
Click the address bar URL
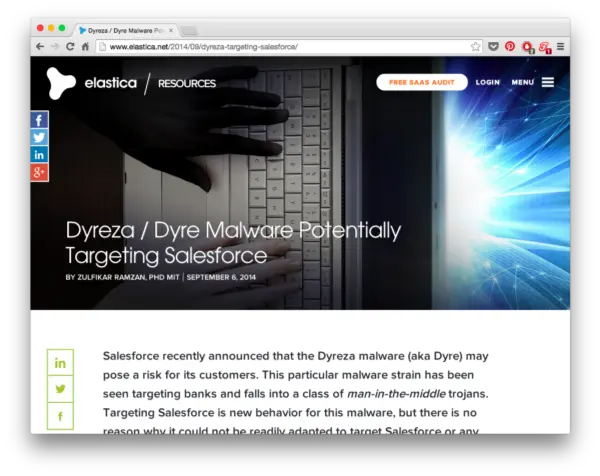tap(204, 47)
